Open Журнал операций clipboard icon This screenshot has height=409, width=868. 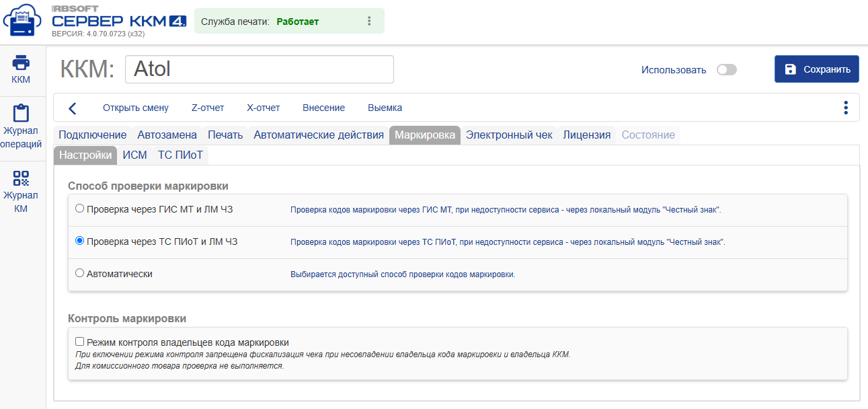click(22, 112)
